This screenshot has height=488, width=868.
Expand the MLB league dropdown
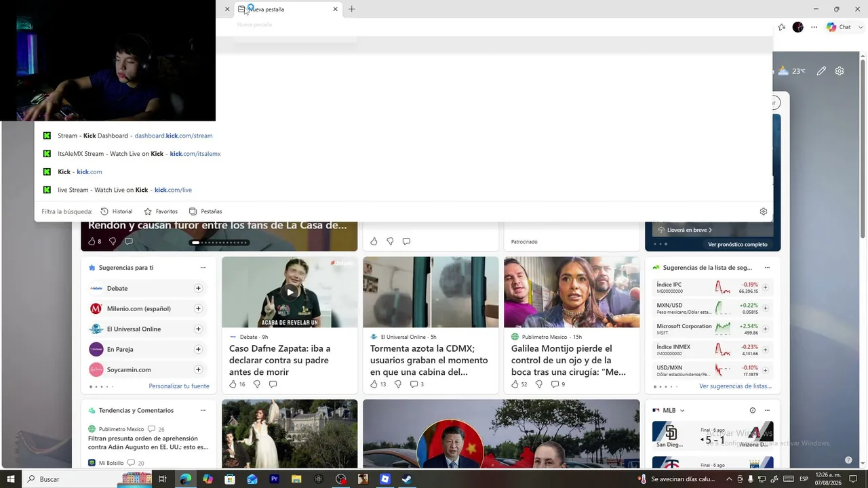tap(682, 410)
